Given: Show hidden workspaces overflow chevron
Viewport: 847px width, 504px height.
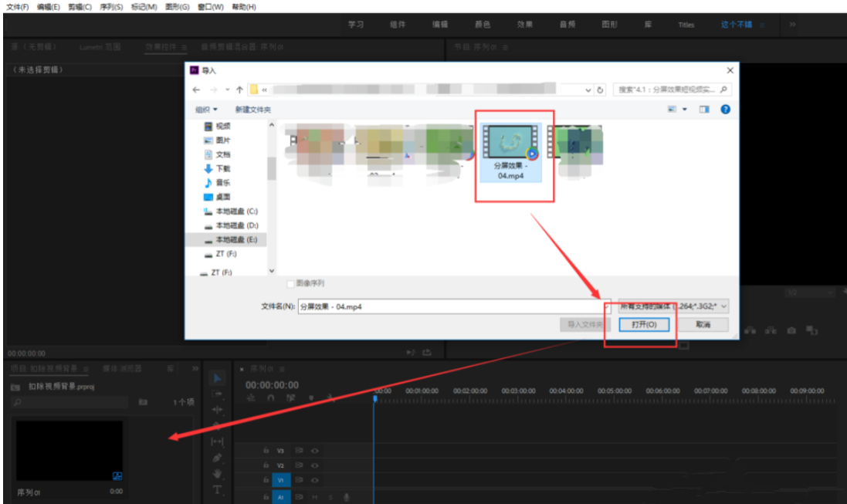Looking at the screenshot, I should 792,24.
